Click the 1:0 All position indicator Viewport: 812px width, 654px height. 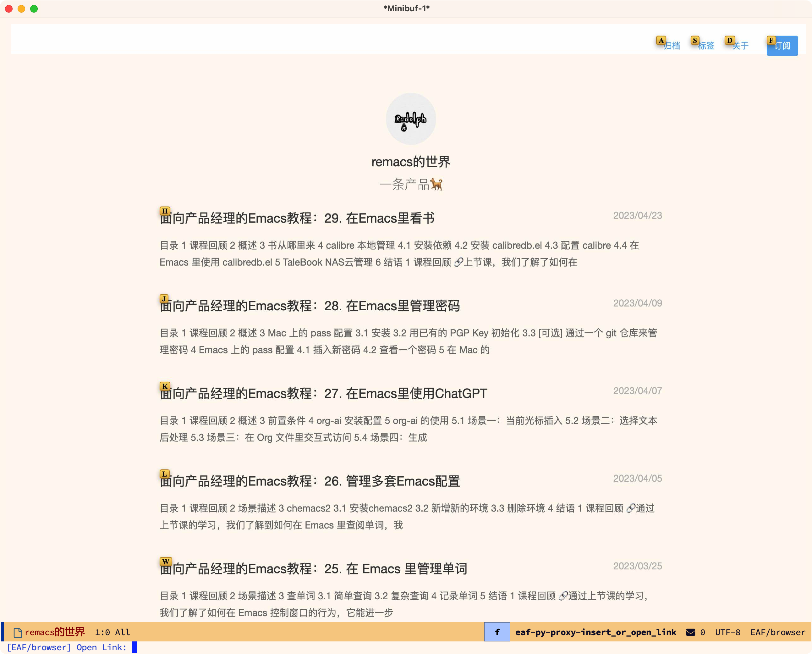pos(112,632)
